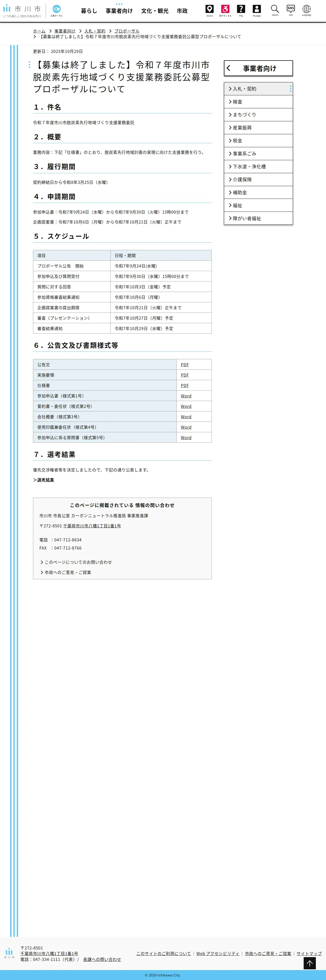Open the 災害ポータル disaster portal icon
Screen dimensions: 326x980
point(57,11)
